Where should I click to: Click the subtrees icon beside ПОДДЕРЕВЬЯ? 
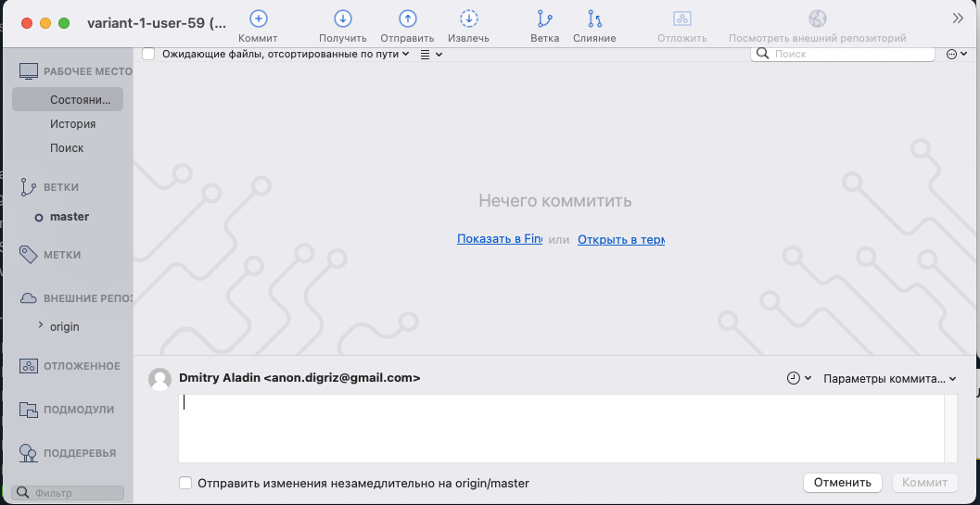pos(28,453)
